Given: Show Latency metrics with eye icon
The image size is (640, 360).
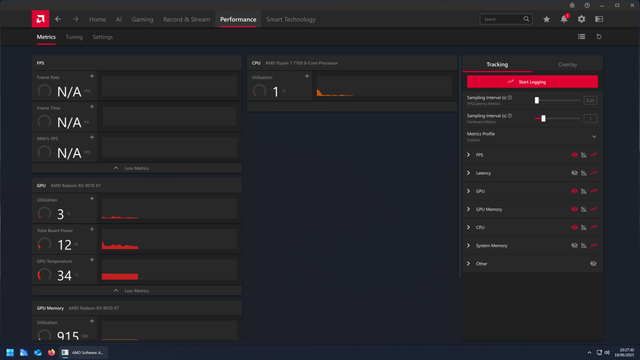Looking at the screenshot, I should (574, 173).
